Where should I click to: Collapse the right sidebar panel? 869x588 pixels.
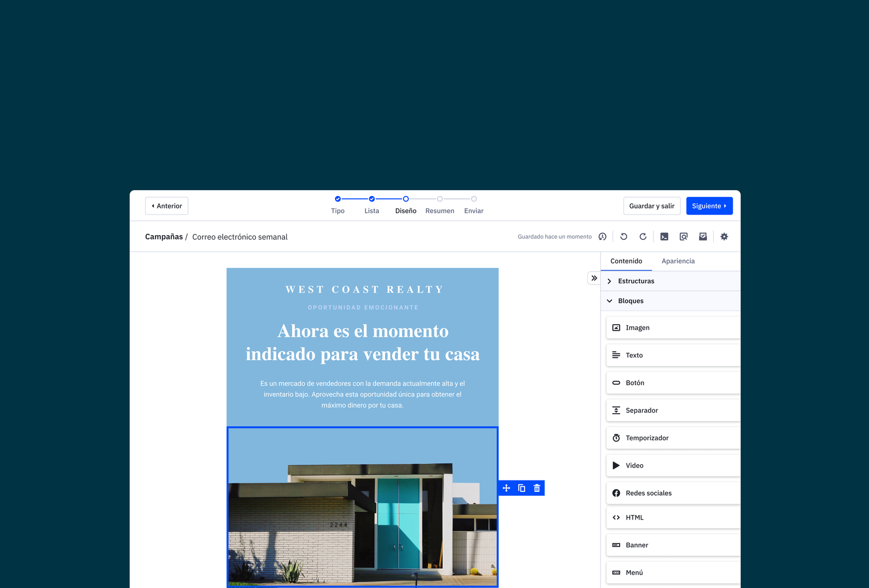(x=594, y=278)
